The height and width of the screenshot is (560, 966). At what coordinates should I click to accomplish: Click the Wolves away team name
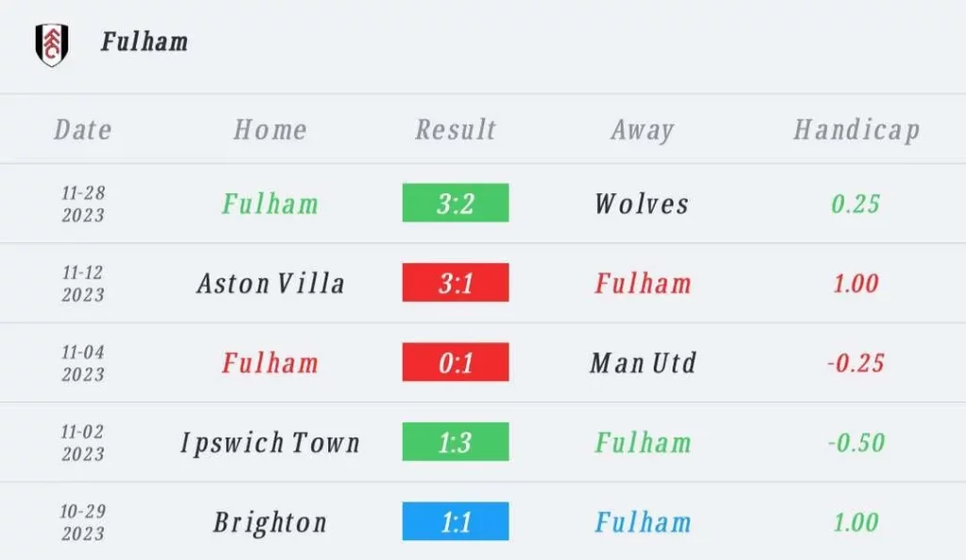pos(642,204)
